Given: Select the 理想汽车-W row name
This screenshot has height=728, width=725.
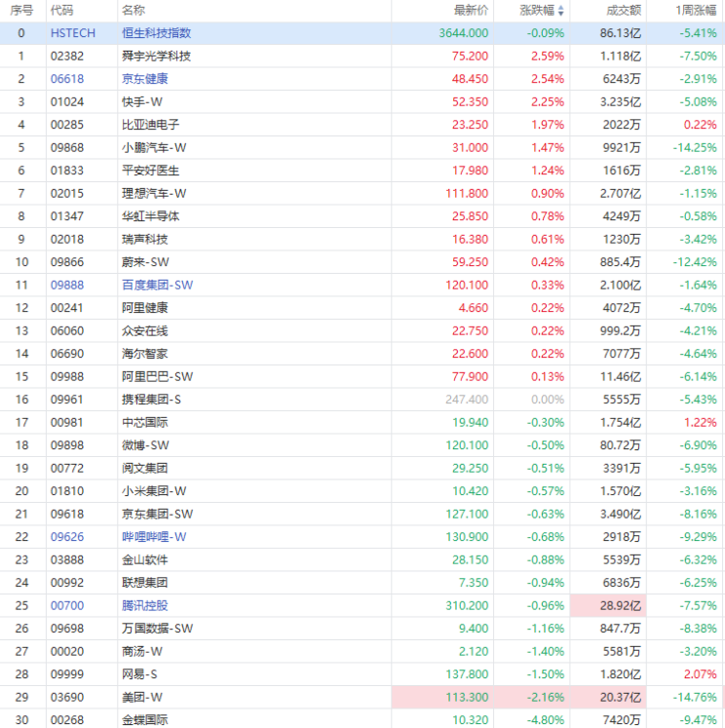Looking at the screenshot, I should [x=154, y=193].
